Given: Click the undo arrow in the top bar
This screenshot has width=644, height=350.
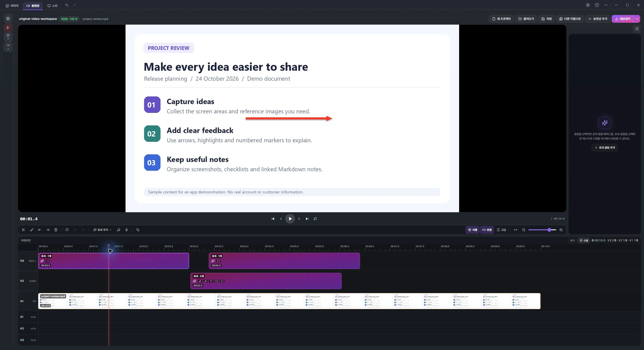Looking at the screenshot, I should (67, 5).
